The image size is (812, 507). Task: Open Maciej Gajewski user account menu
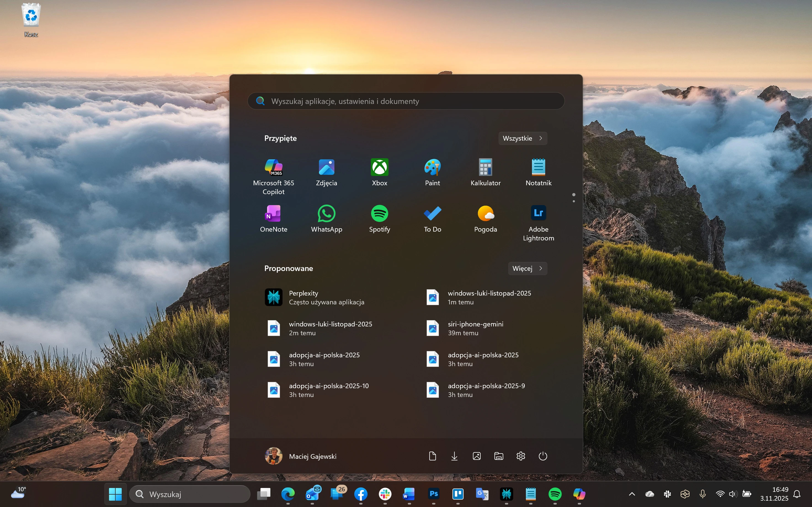pyautogui.click(x=301, y=456)
